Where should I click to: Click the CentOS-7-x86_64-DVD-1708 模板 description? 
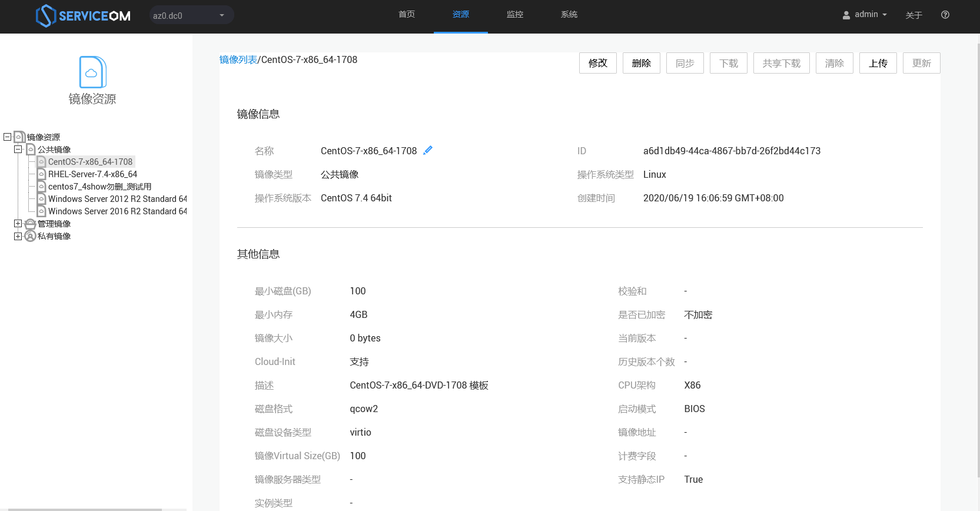coord(419,385)
